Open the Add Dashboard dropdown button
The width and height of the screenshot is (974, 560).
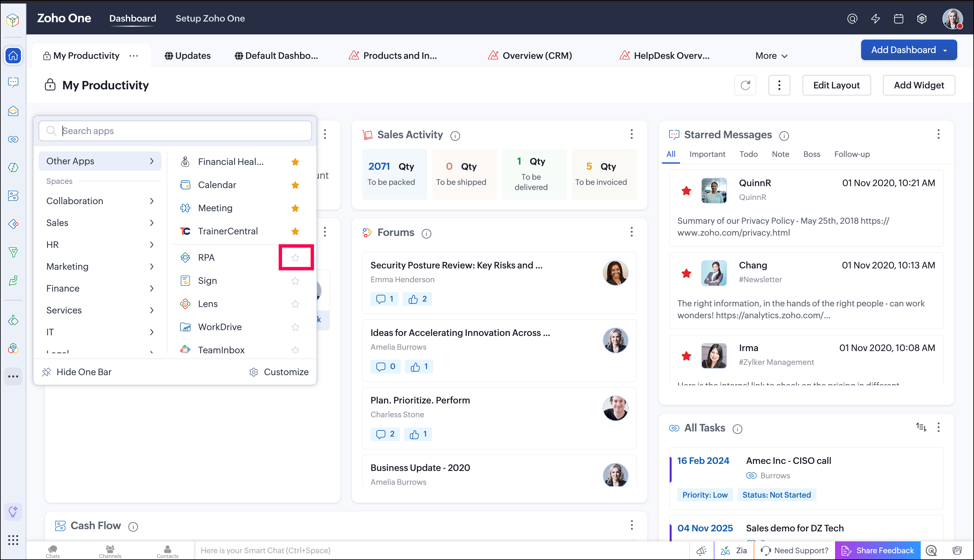click(909, 50)
